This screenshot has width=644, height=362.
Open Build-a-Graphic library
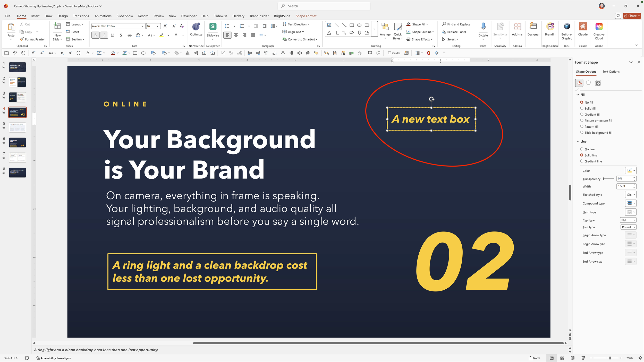click(567, 31)
